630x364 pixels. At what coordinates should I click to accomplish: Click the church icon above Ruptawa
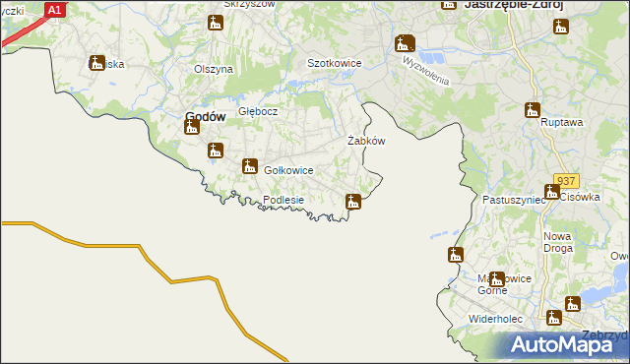[532, 109]
